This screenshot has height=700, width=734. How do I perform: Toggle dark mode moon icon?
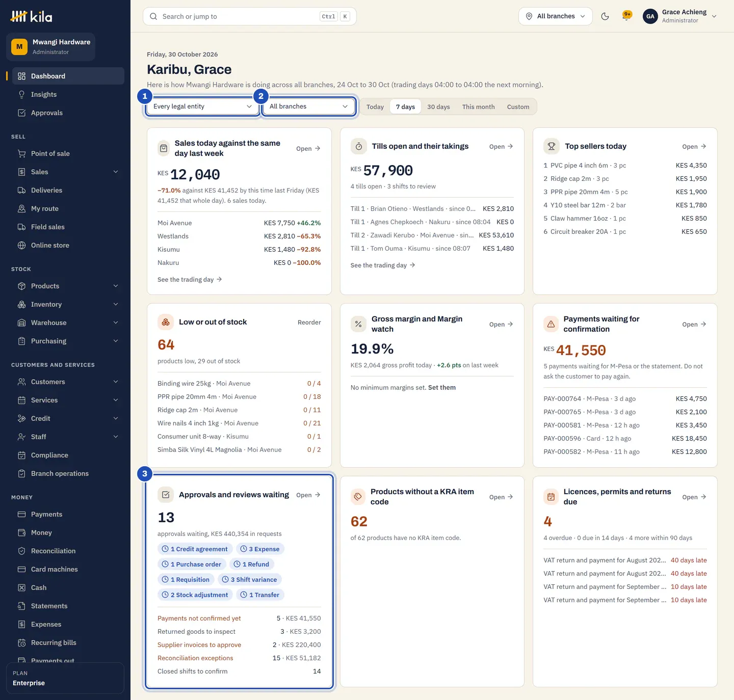pos(605,16)
